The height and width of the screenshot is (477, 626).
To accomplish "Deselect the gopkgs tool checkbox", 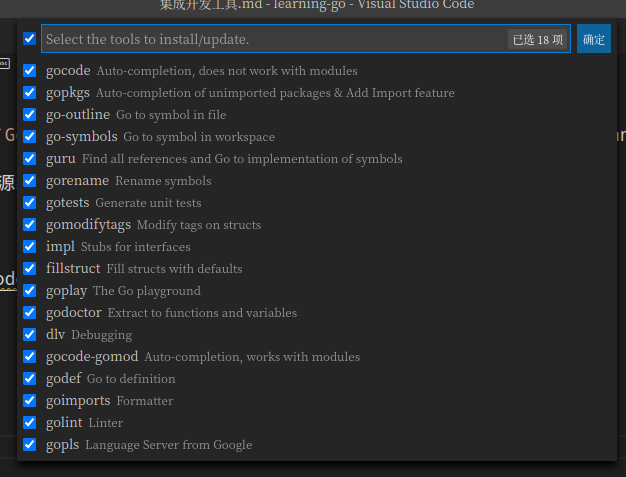I will click(x=29, y=93).
